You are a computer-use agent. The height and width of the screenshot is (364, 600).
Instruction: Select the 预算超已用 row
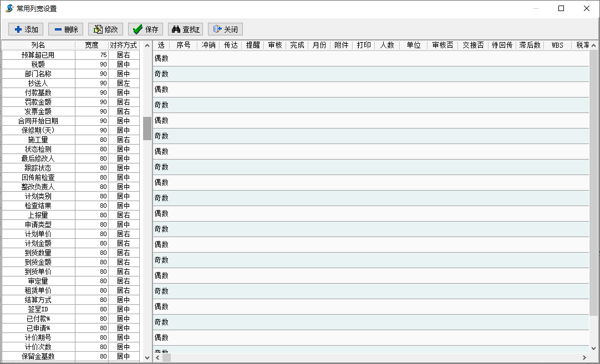tap(38, 55)
